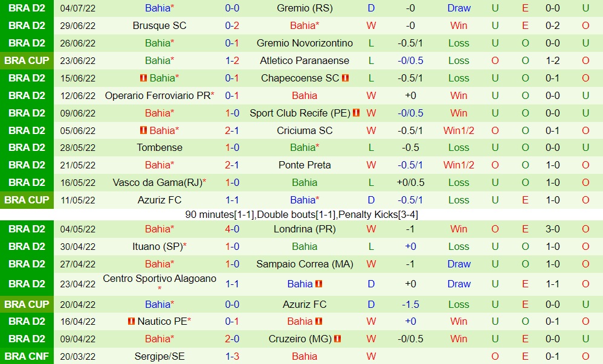Click the 0-2 score of Brusque SC match

tap(232, 26)
